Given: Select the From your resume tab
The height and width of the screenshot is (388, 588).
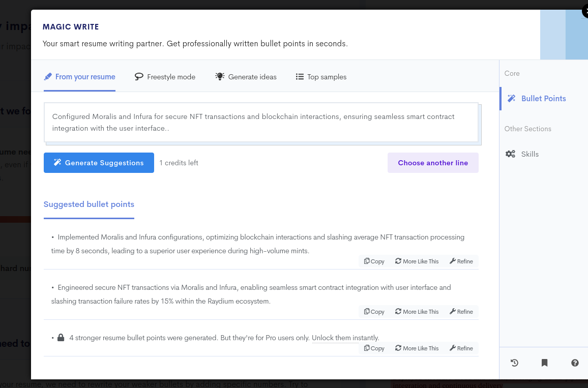Looking at the screenshot, I should click(x=80, y=77).
